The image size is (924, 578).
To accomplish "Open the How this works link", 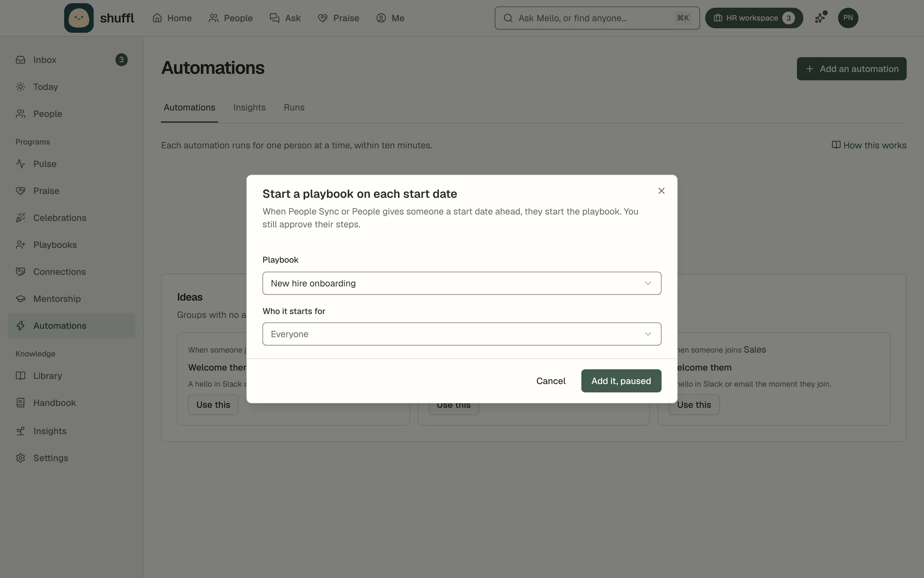I will [x=869, y=145].
